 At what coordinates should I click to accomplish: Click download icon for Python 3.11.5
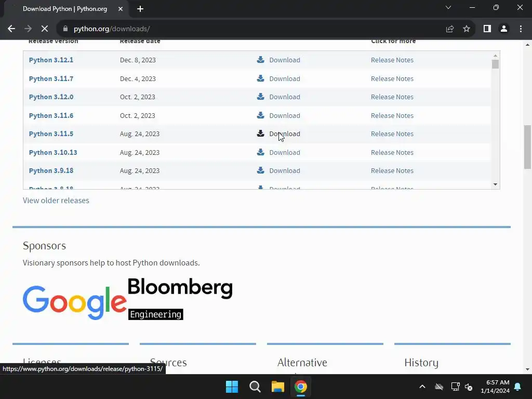point(261,134)
